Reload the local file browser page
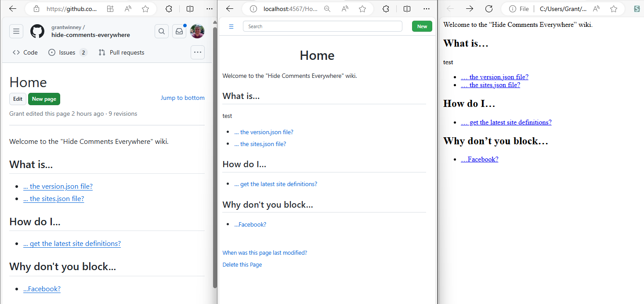 [x=488, y=9]
